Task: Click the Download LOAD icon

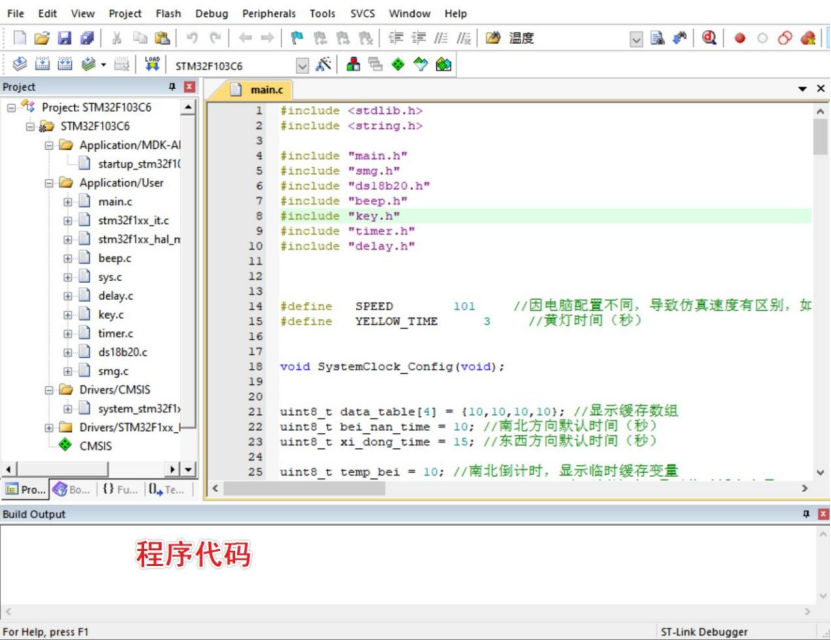Action: click(x=152, y=64)
